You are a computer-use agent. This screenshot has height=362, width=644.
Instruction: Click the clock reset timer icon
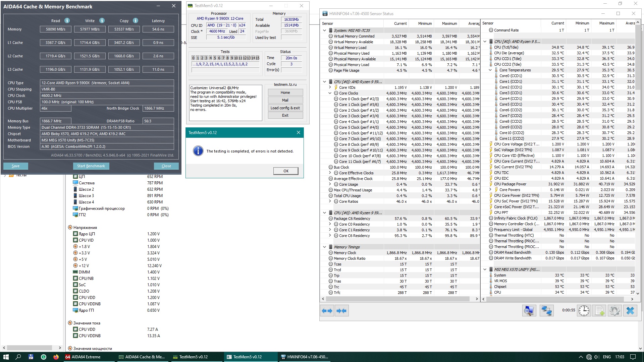click(x=584, y=311)
